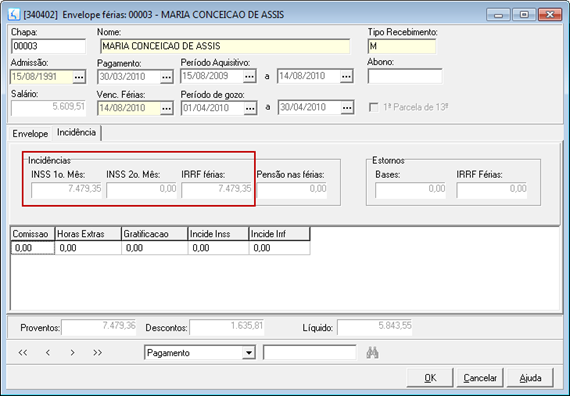Open Período de gozo start date picker
The image size is (570, 396).
250,108
